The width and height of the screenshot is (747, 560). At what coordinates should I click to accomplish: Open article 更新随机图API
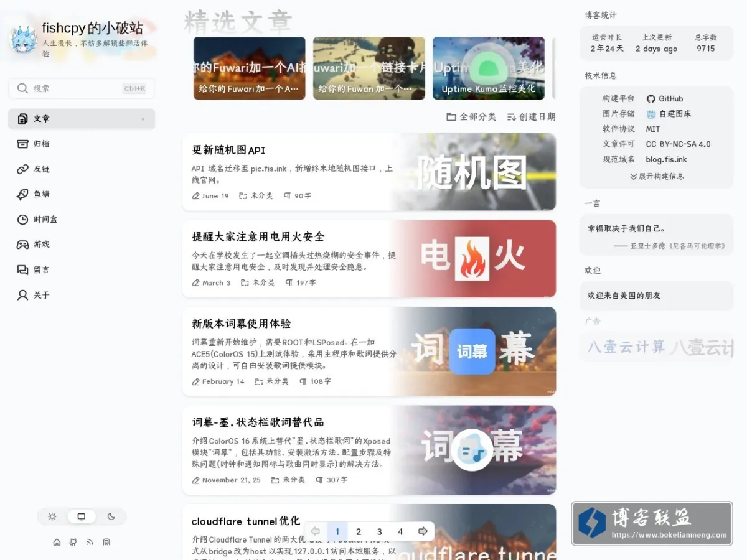click(x=229, y=151)
